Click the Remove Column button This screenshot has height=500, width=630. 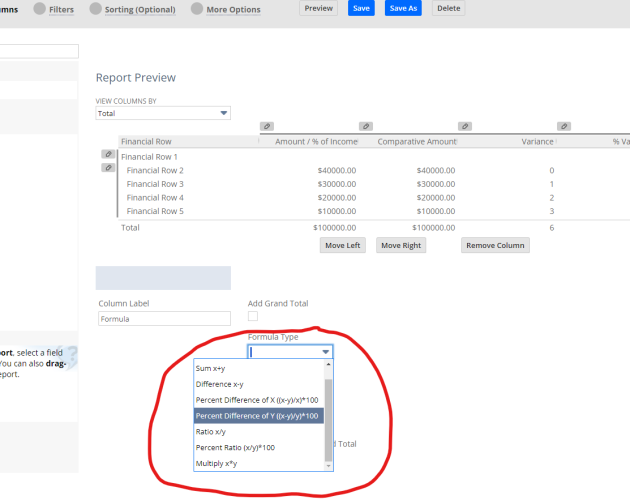495,245
